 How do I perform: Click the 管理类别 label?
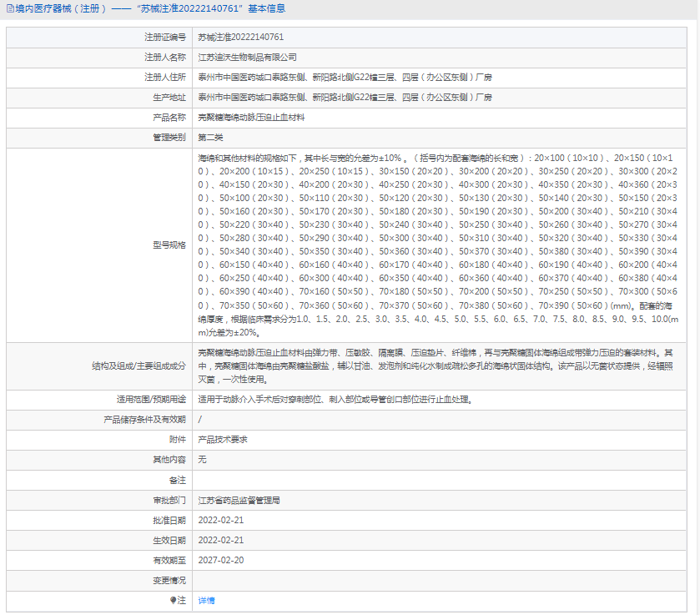click(x=169, y=138)
